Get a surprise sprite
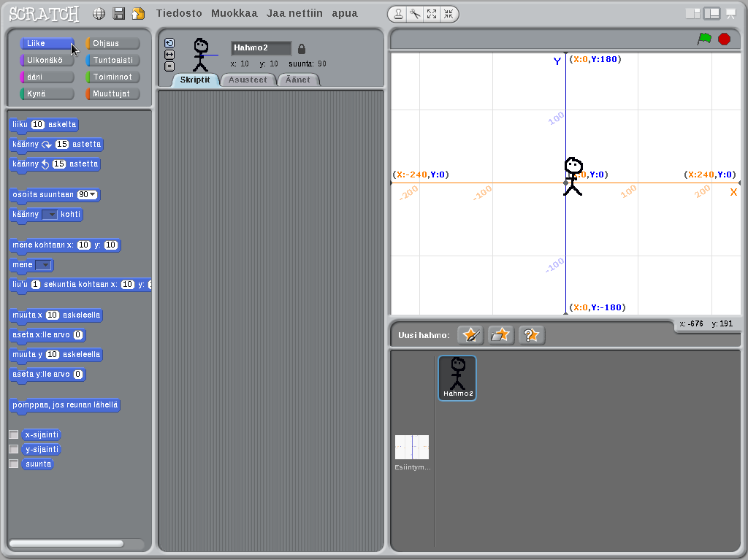Image resolution: width=748 pixels, height=560 pixels. coord(531,335)
